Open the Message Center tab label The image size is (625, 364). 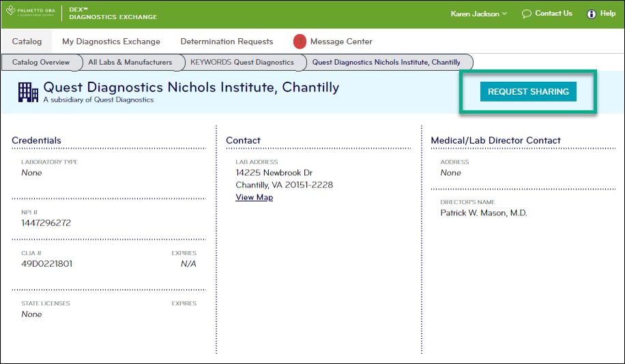click(x=341, y=42)
